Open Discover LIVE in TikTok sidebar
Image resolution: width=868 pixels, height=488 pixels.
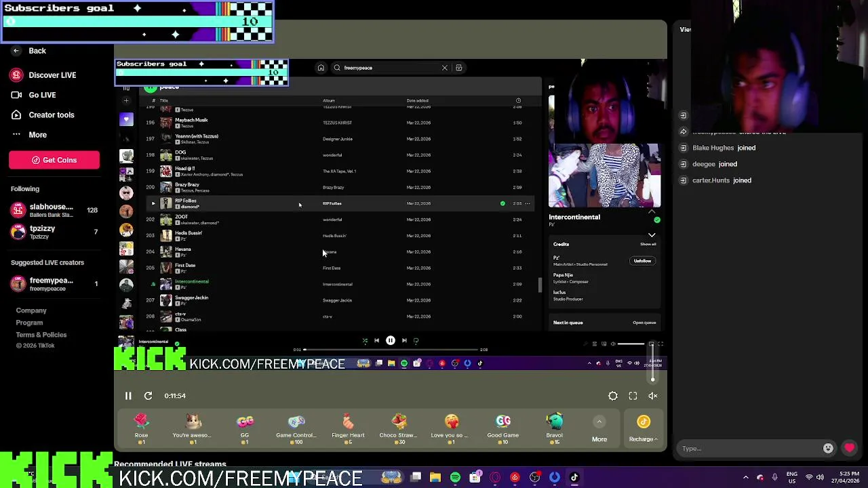click(43, 75)
